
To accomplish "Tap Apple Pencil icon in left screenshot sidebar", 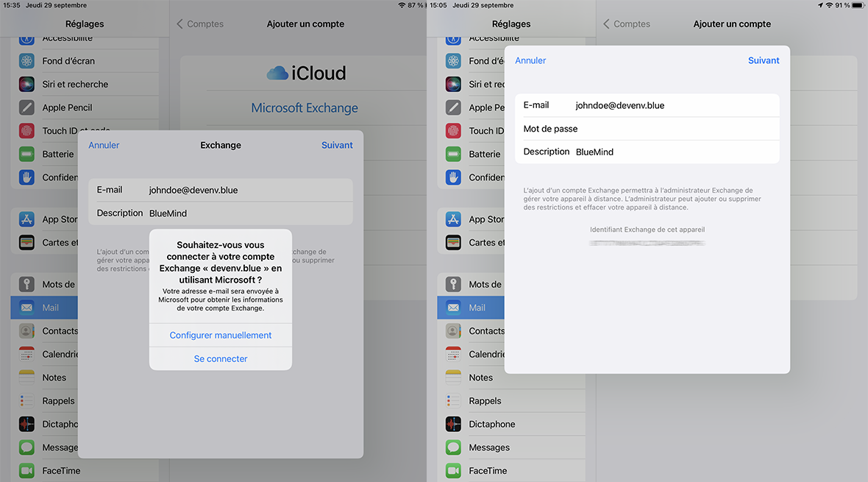I will click(27, 107).
